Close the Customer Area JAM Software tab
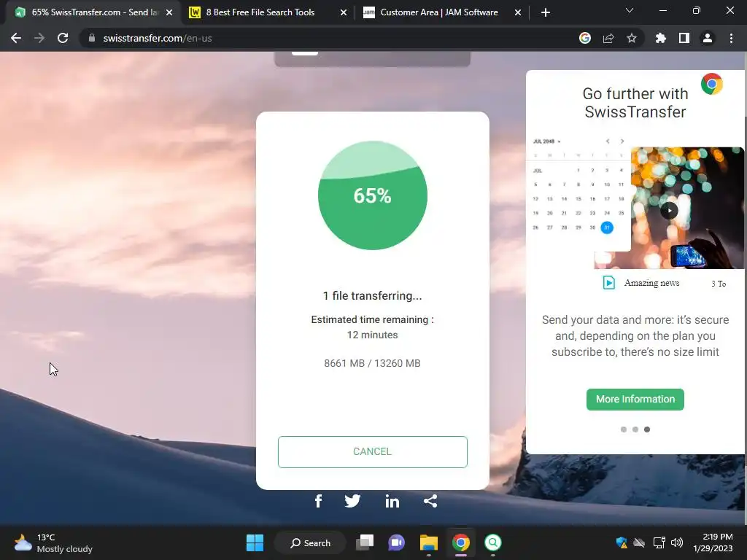Viewport: 747px width, 560px height. (x=518, y=12)
